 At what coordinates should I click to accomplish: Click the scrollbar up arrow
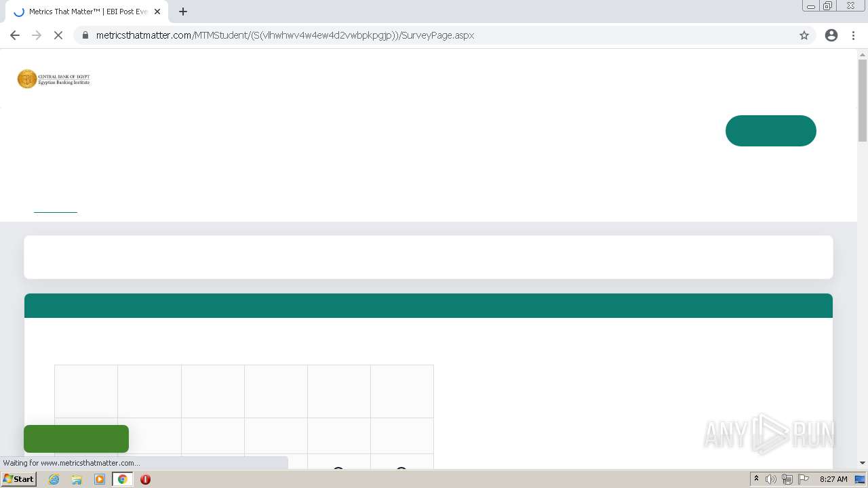pyautogui.click(x=863, y=54)
